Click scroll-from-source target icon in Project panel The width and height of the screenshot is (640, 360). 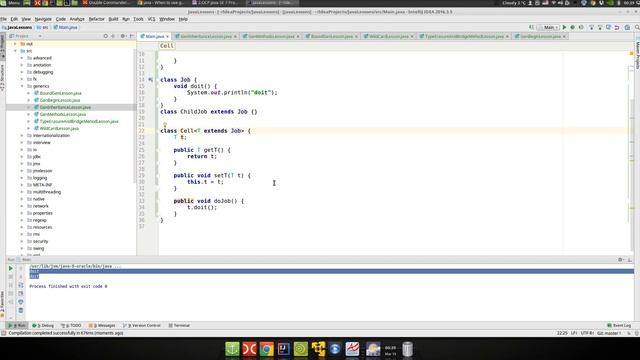(106, 36)
